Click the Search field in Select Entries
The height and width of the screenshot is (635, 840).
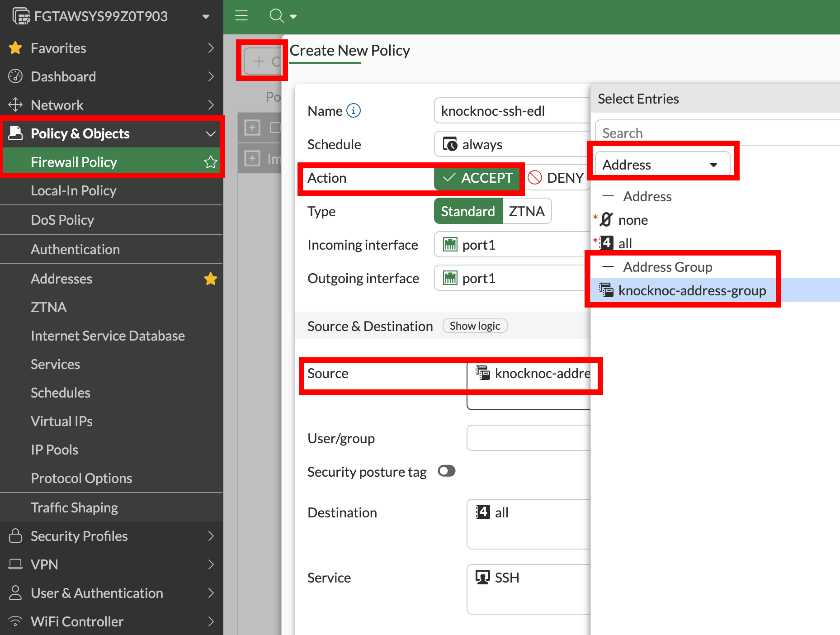(719, 133)
